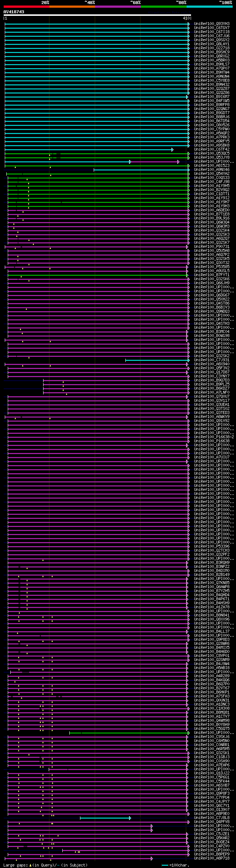The width and height of the screenshot is (236, 868).
Task: Select hit UniRef100_B9HTW4
Action: 212,72
